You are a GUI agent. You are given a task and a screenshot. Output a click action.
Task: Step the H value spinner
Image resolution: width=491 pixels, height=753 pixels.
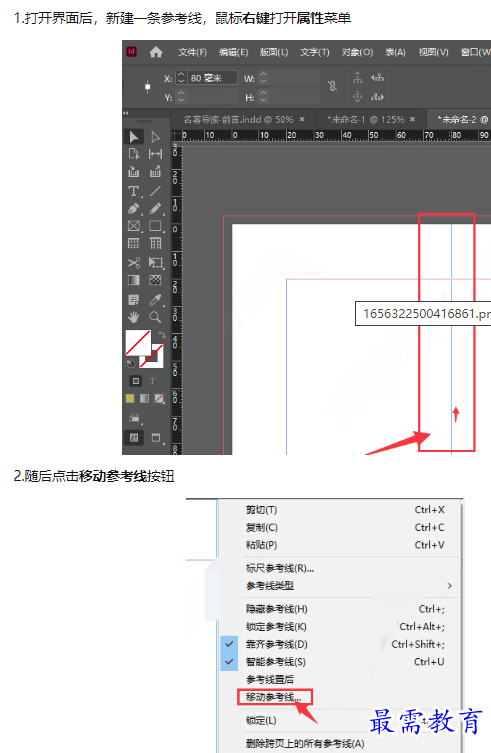tap(263, 97)
